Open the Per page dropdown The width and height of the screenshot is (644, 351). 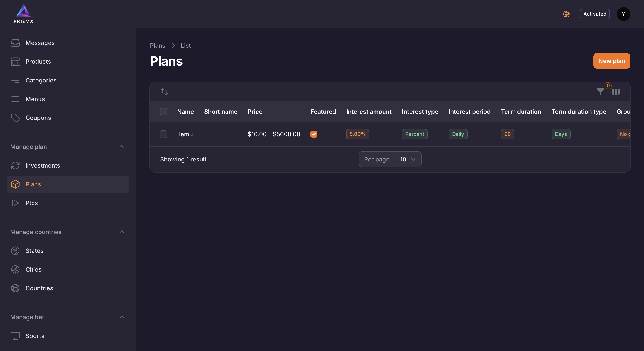[408, 159]
